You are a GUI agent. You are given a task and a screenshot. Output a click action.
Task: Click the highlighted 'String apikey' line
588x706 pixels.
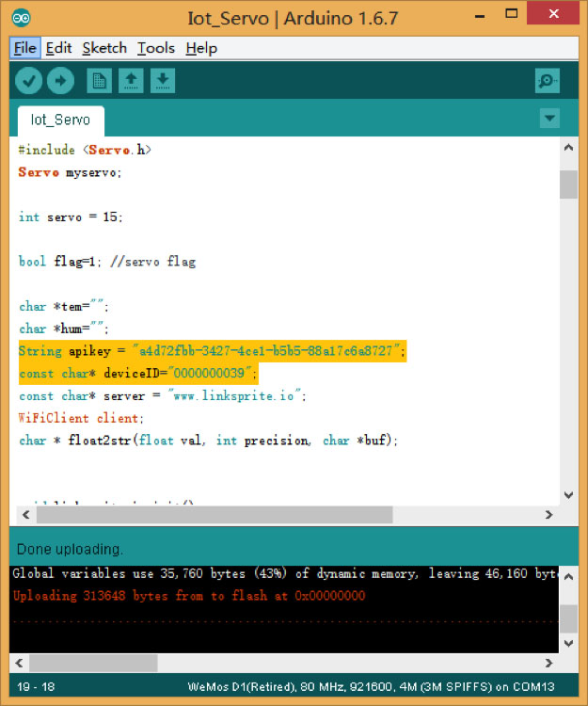point(213,351)
